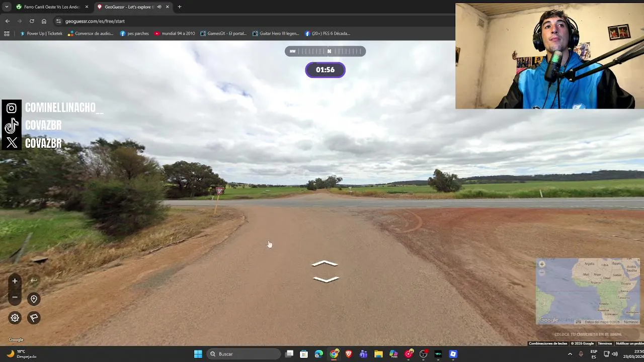Viewport: 644px width, 362px height.
Task: Click 'Coloca tu chincheta en el mapa' button
Action: coord(588,334)
